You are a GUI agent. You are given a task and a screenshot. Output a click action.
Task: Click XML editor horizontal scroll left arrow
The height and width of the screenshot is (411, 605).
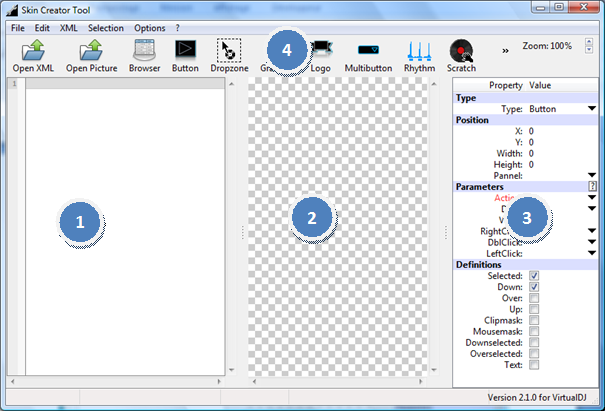[13, 382]
